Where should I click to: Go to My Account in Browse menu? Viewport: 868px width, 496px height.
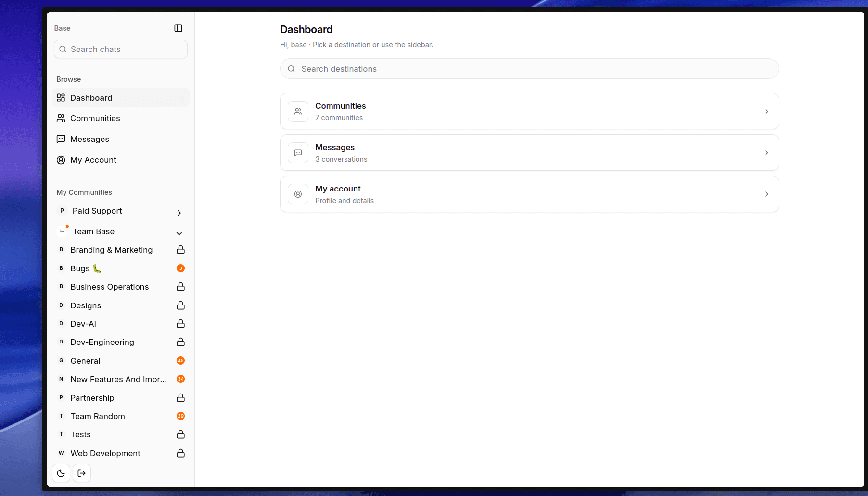tap(121, 160)
